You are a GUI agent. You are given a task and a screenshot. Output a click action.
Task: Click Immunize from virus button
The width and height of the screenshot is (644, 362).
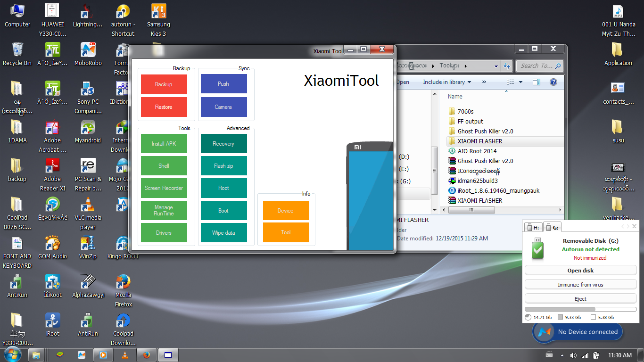580,285
